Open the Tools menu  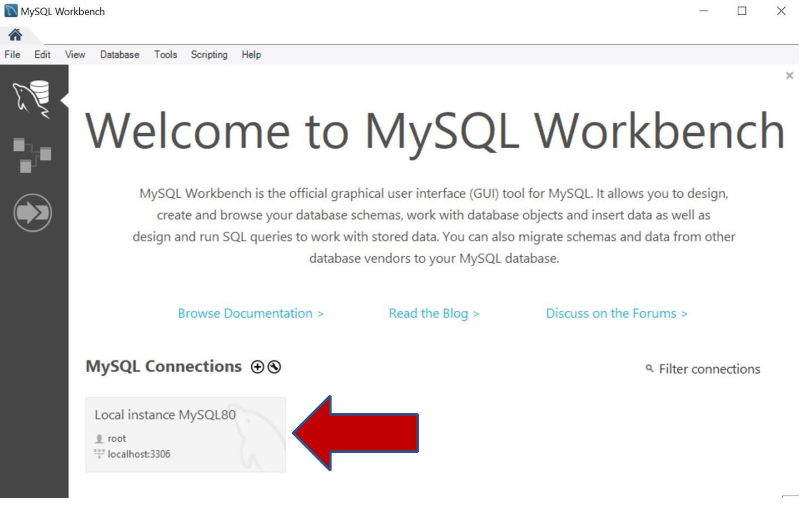tap(166, 54)
